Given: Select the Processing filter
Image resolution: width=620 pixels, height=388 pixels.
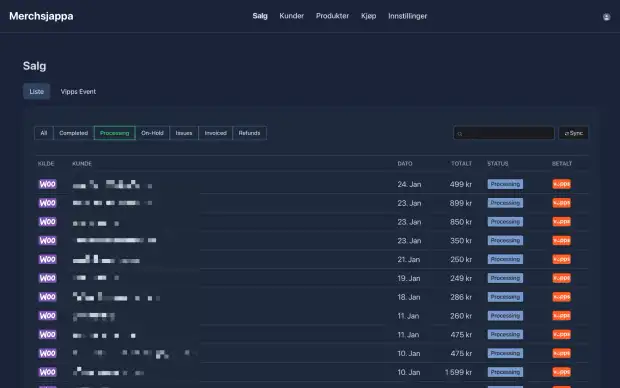Looking at the screenshot, I should [115, 133].
